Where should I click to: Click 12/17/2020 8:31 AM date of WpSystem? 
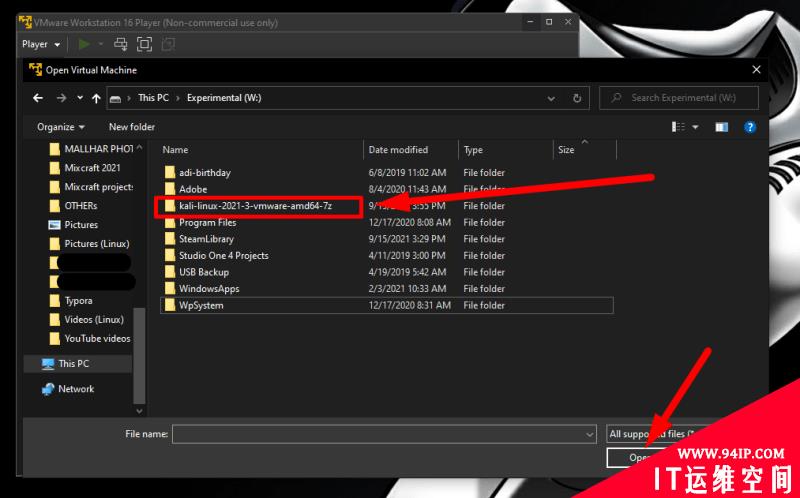(410, 305)
